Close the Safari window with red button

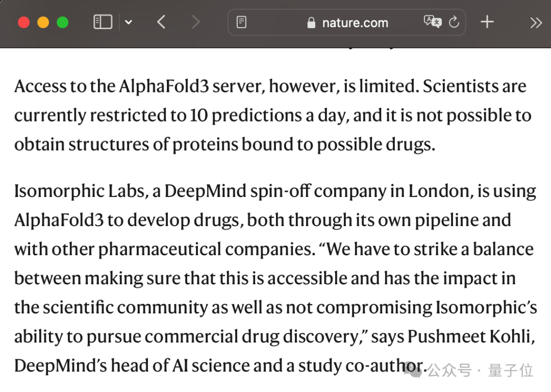(23, 22)
